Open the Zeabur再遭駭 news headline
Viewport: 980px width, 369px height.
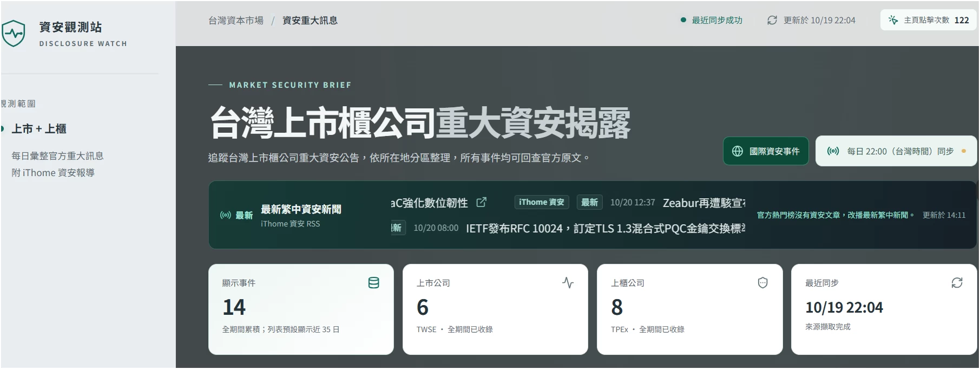tap(704, 203)
